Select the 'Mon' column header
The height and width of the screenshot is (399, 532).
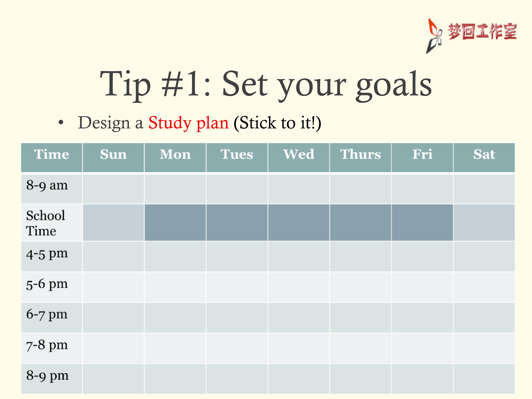click(x=175, y=158)
